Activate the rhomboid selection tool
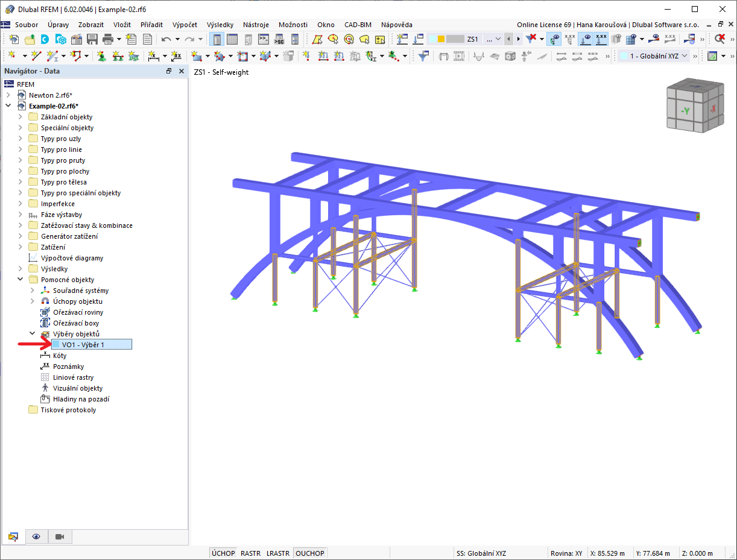The width and height of the screenshot is (737, 560). click(317, 39)
